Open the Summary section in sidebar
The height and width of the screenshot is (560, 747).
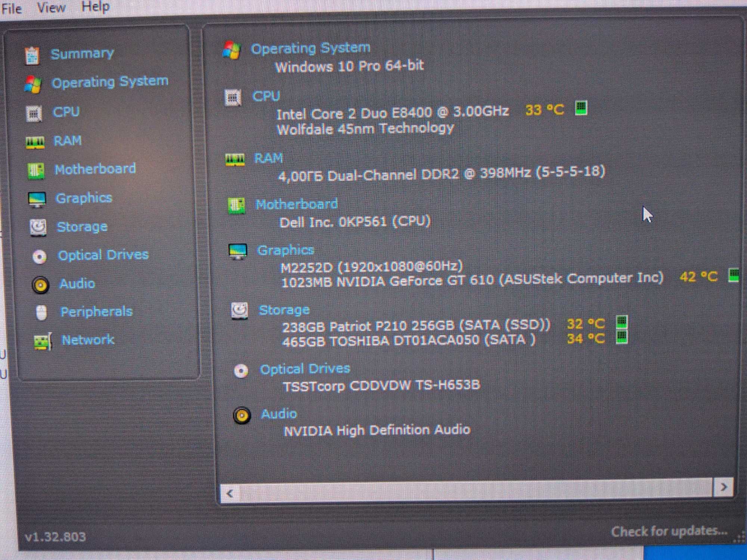point(82,54)
